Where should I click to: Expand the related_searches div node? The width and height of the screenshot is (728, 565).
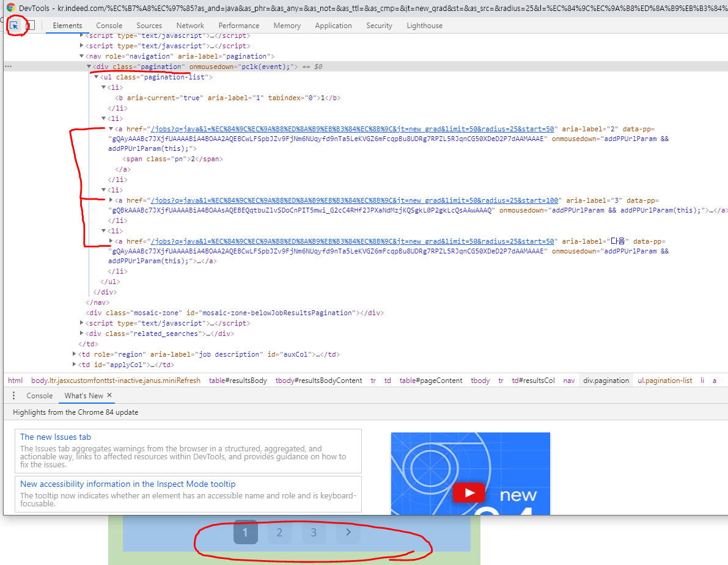pyautogui.click(x=82, y=334)
